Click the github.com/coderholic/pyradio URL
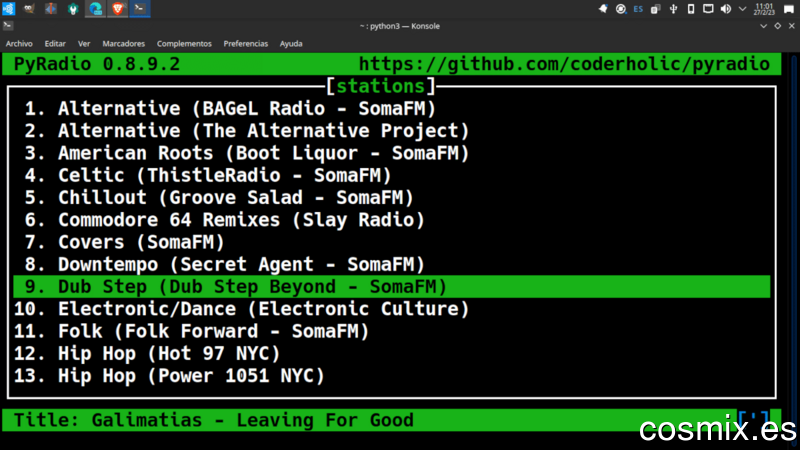 click(564, 64)
